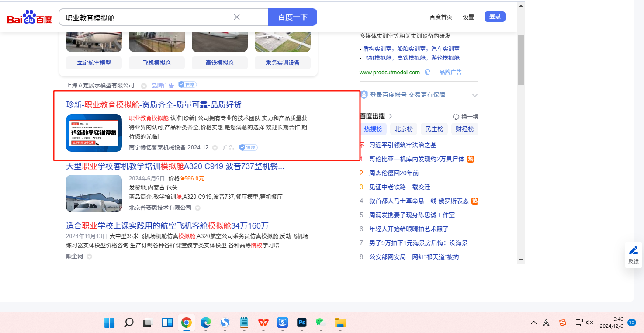Click the 登录 login button
The width and height of the screenshot is (644, 333).
click(495, 17)
